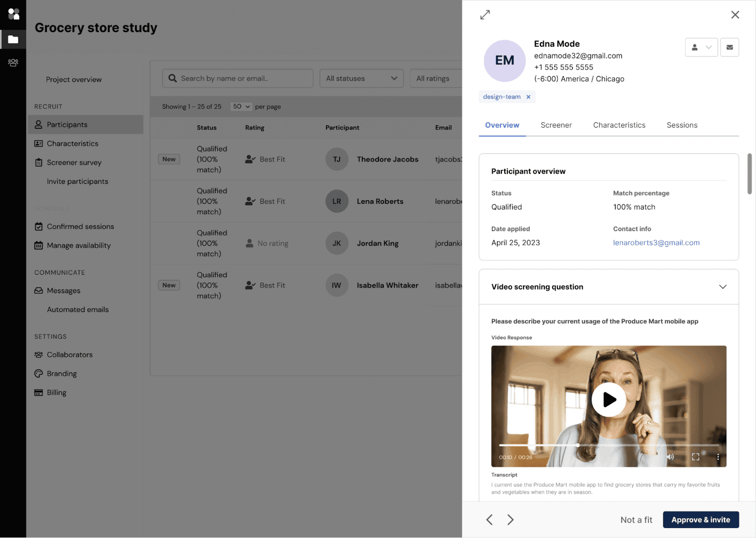Open the Sessions tab in participant panel

682,125
